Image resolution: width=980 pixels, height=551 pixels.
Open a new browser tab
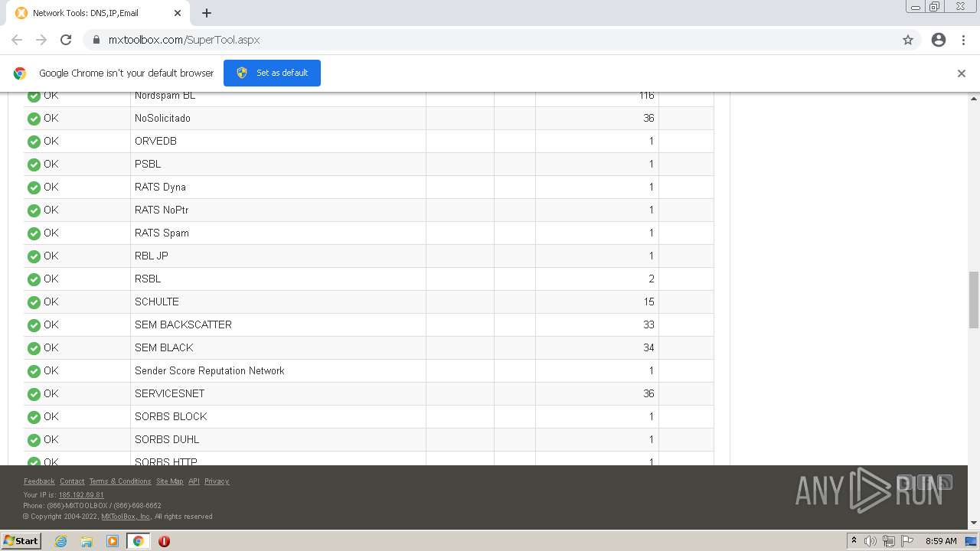pyautogui.click(x=207, y=13)
